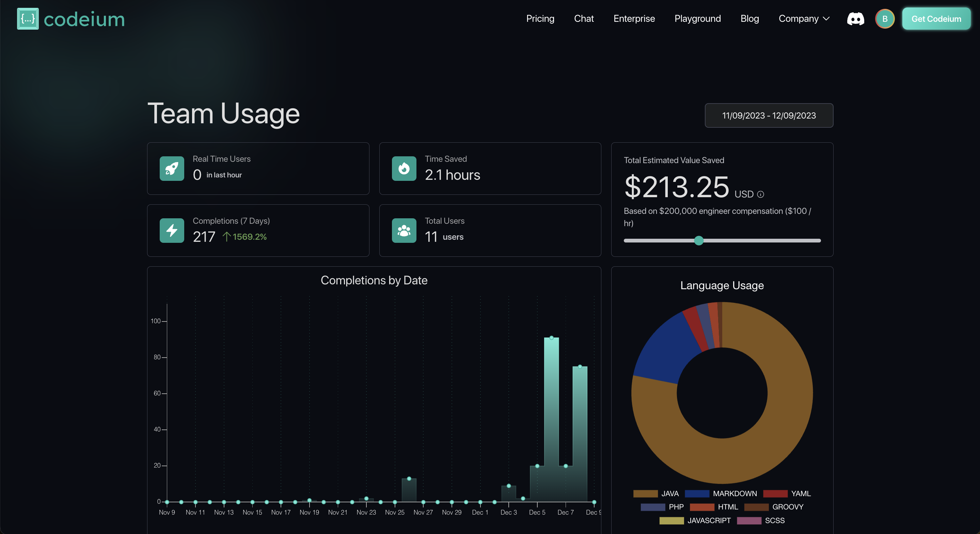Click the Nov 26 bar data point

tap(409, 478)
